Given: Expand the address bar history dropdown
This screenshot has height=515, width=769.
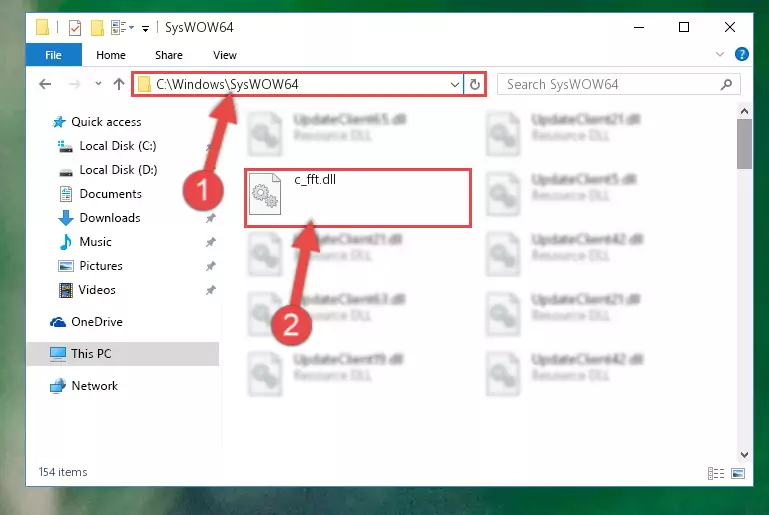Looking at the screenshot, I should (x=455, y=84).
